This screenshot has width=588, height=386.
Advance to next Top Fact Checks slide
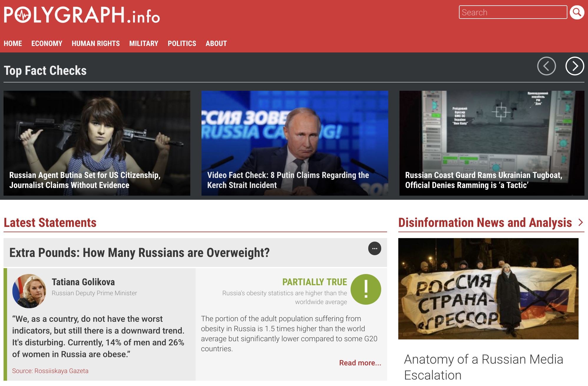click(574, 66)
